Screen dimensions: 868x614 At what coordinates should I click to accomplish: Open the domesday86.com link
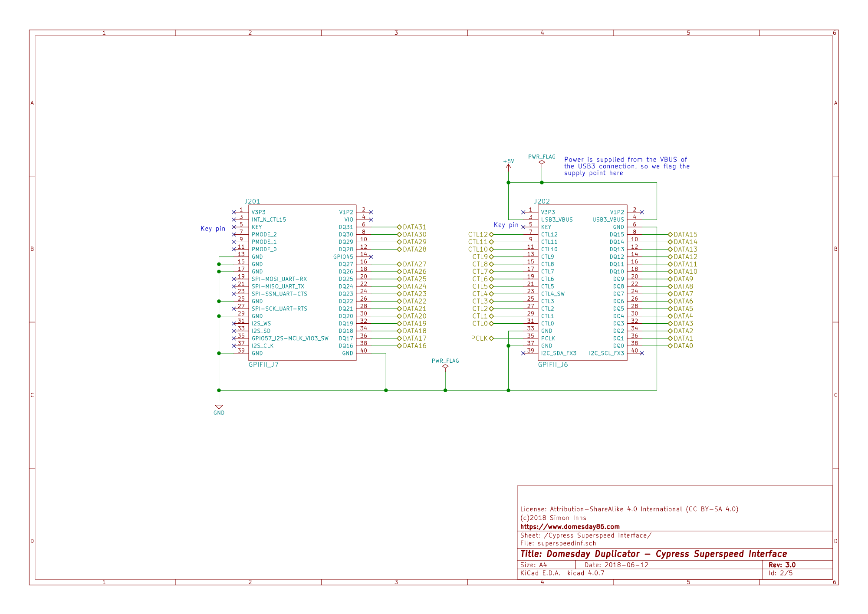tap(570, 527)
